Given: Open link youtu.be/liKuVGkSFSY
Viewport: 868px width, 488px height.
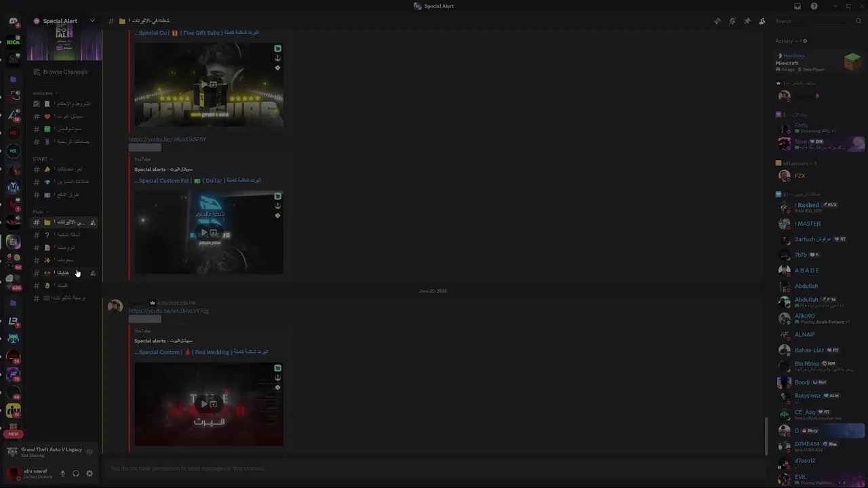Looking at the screenshot, I should [x=167, y=139].
